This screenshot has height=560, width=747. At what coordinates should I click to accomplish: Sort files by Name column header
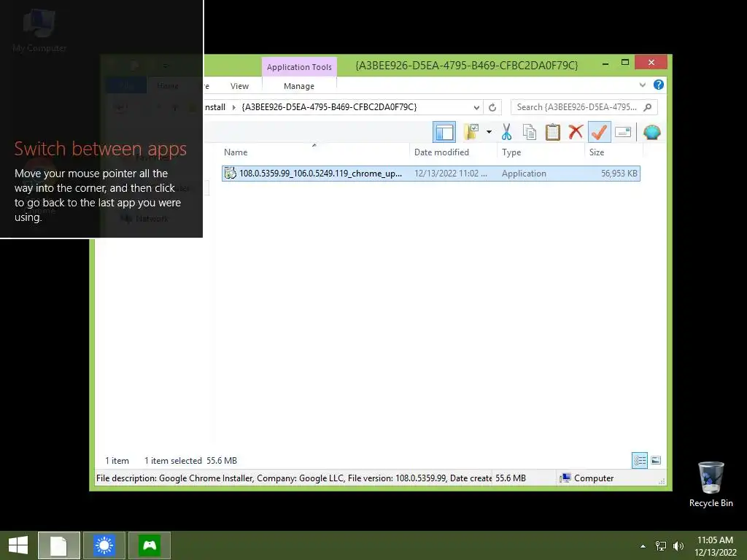236,152
